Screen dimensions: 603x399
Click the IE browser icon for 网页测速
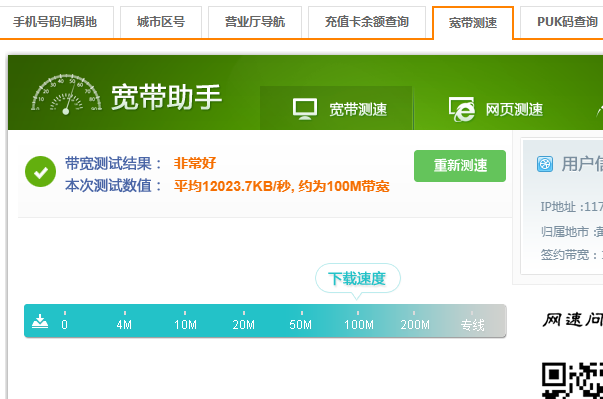pos(461,109)
